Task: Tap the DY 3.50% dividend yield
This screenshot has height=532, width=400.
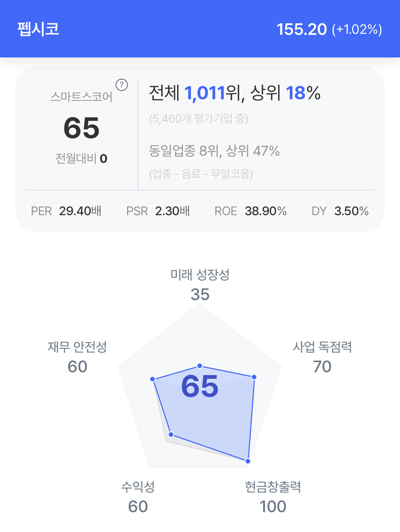Action: 340,211
